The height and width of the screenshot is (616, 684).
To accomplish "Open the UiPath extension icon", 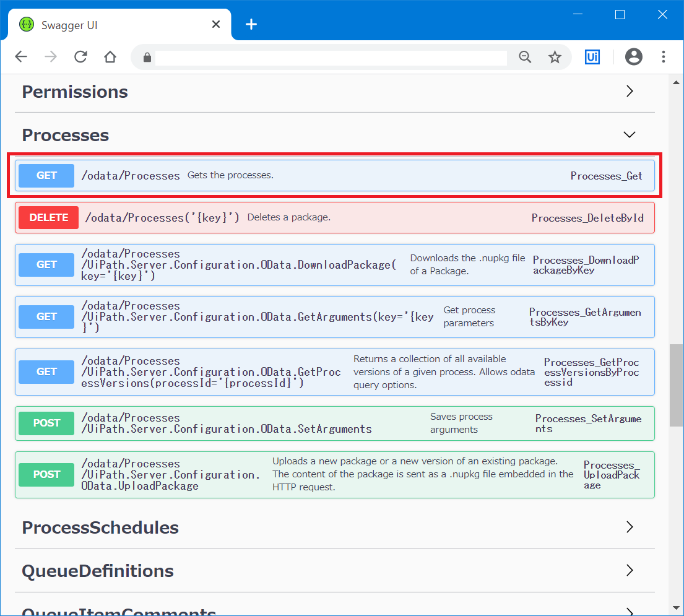I will (592, 57).
